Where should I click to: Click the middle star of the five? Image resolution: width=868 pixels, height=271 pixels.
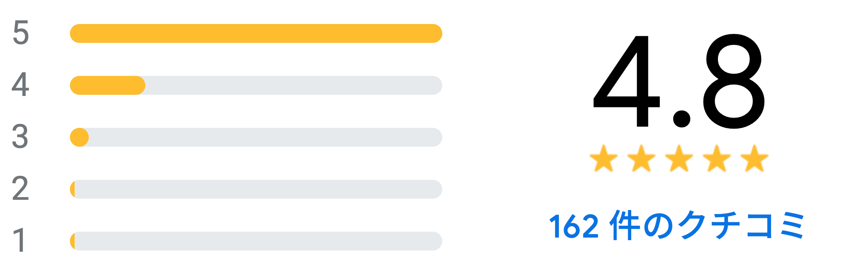[679, 159]
